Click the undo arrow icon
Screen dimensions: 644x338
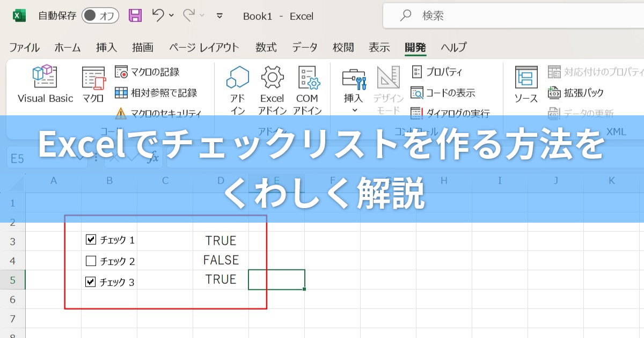tap(158, 16)
